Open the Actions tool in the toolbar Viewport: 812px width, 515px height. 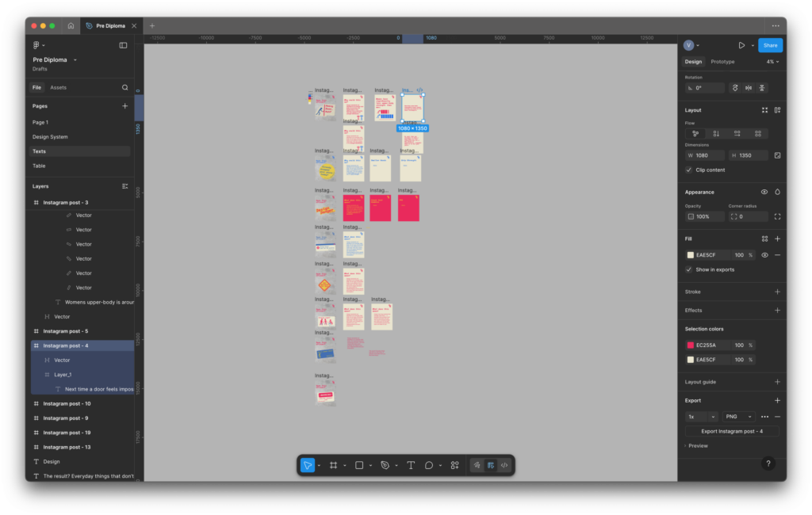(x=454, y=465)
